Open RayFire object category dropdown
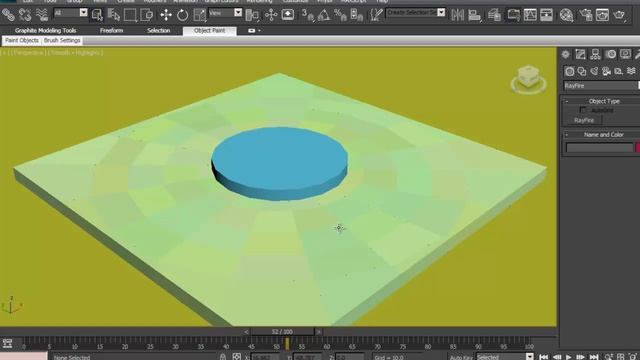Screen dimensions: 640x360 coord(601,86)
